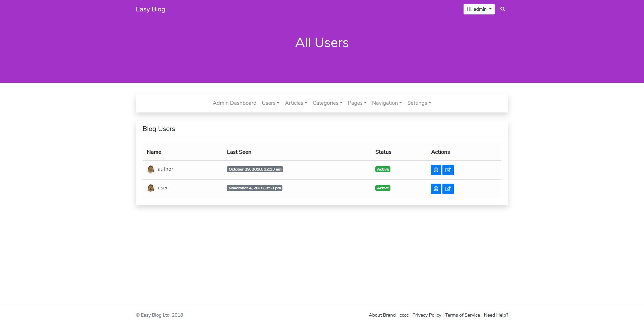Click the avatar image next to user
Screen dimensions: 644x324
[x=151, y=188]
